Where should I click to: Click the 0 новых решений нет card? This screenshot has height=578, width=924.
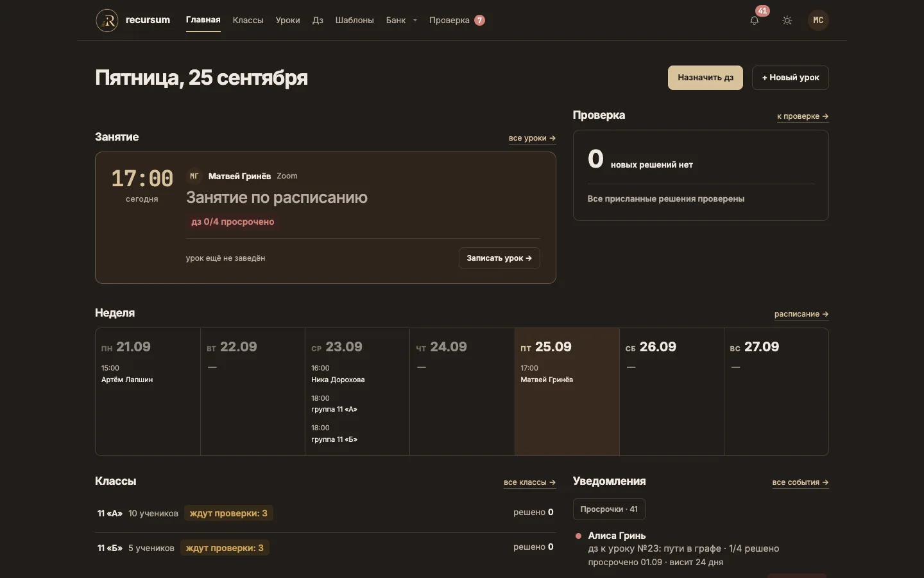point(701,175)
